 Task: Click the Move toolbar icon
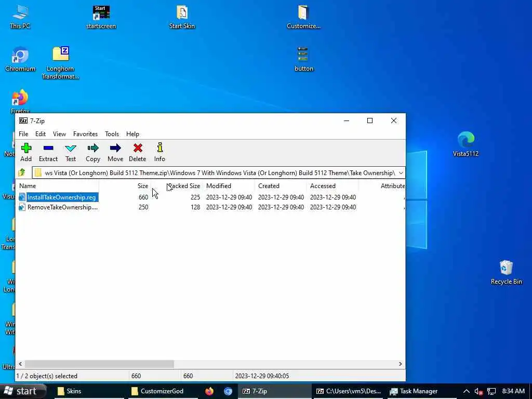pos(115,152)
